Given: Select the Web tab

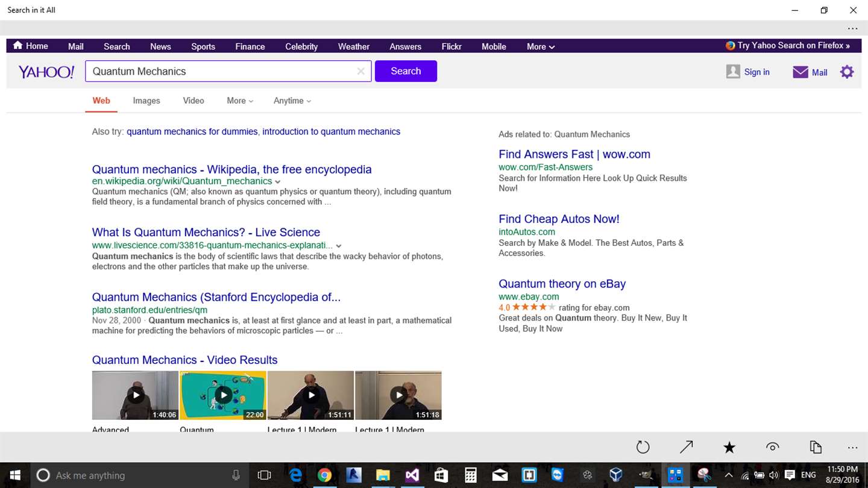Looking at the screenshot, I should (101, 101).
